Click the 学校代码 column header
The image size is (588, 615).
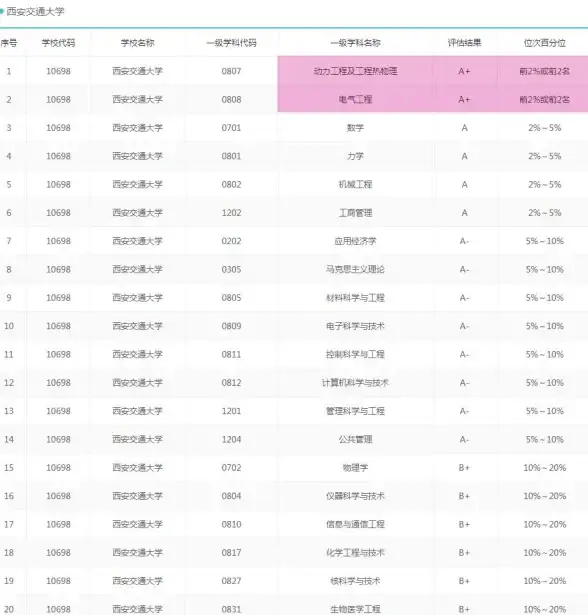point(58,43)
